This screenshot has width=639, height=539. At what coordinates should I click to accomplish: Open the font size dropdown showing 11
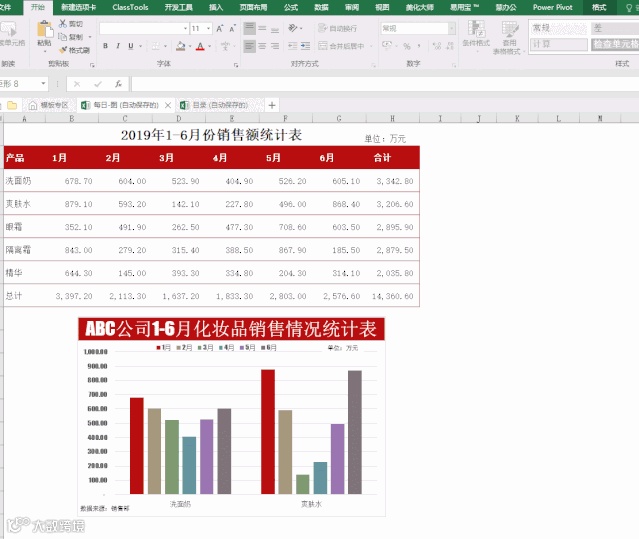208,29
